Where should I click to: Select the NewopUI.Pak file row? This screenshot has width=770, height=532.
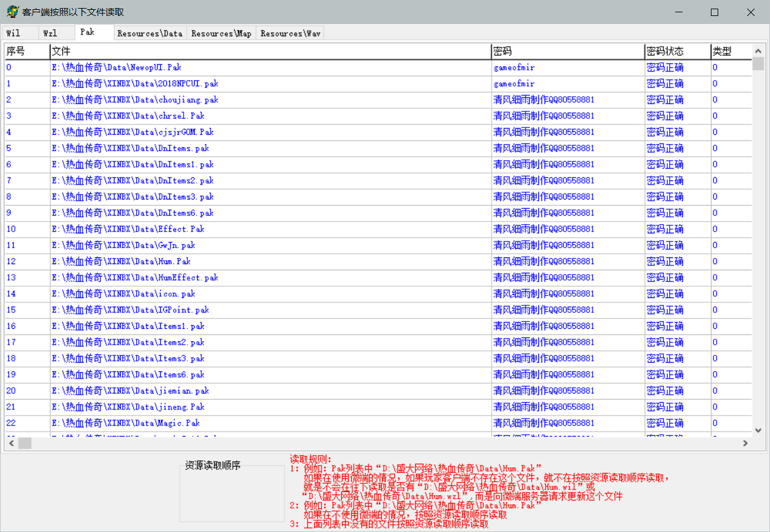(x=117, y=68)
